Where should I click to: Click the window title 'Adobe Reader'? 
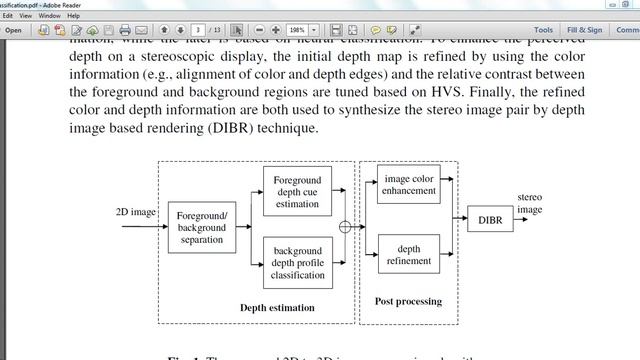62,5
